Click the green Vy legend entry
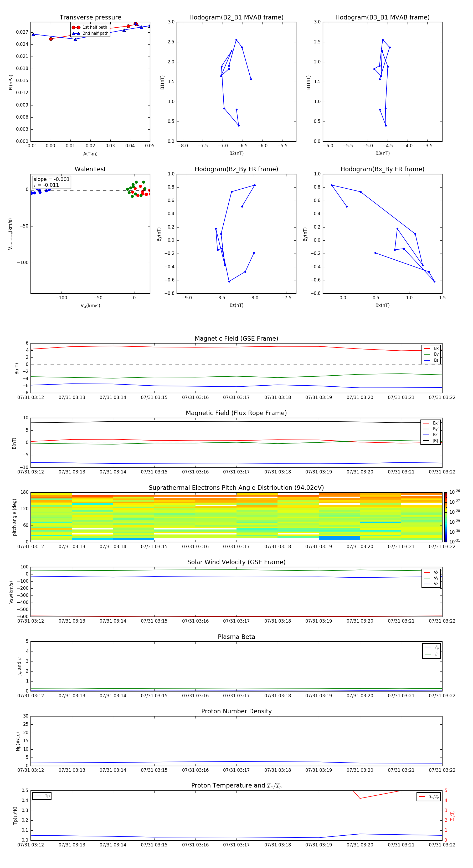Image resolution: width=473 pixels, height=868 pixels. tap(431, 578)
